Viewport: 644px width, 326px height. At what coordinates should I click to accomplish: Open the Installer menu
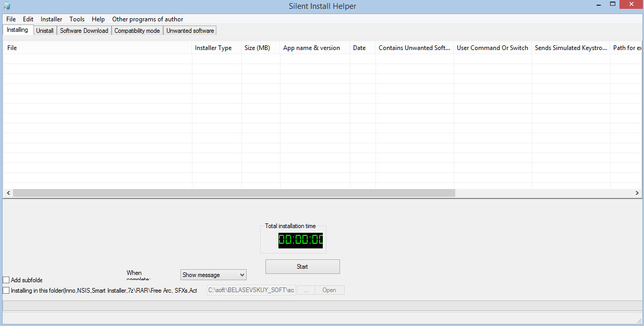click(52, 19)
